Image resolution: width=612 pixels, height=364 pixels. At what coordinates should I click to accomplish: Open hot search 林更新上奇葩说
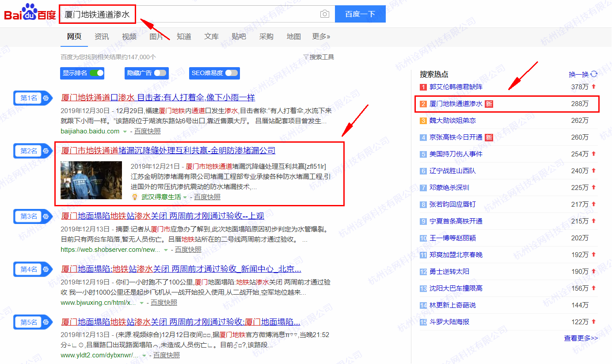pos(452,305)
